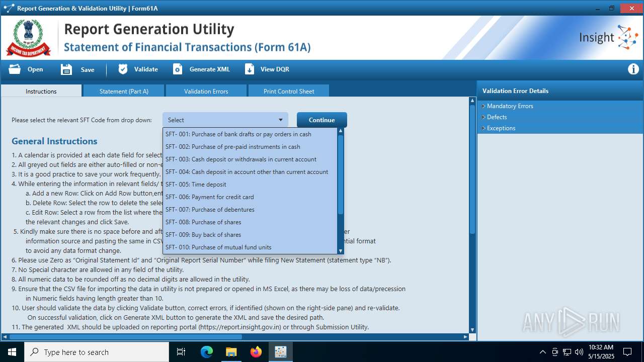Click the Continue button

pos(322,120)
